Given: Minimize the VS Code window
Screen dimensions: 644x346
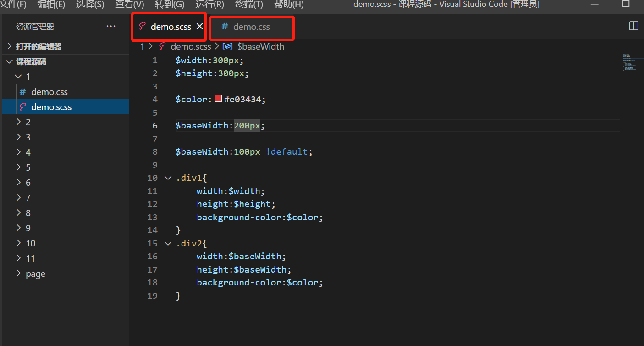Looking at the screenshot, I should pos(595,4).
